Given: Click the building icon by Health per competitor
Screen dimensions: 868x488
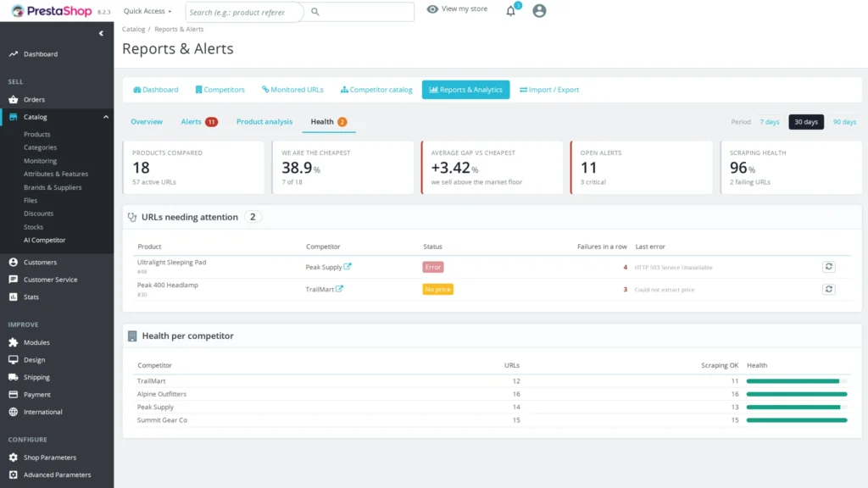Looking at the screenshot, I should 132,335.
